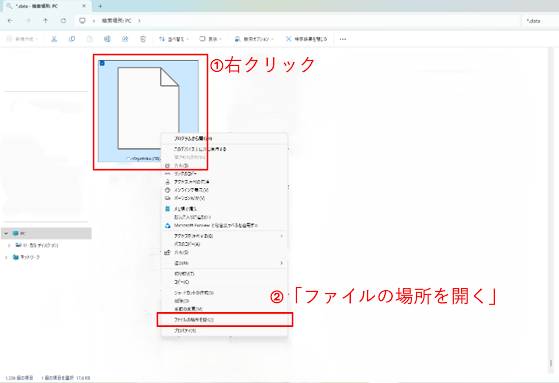The image size is (559, 383).
Task: Expand the アクセスを許可する submenu arrow
Action: point(282,236)
